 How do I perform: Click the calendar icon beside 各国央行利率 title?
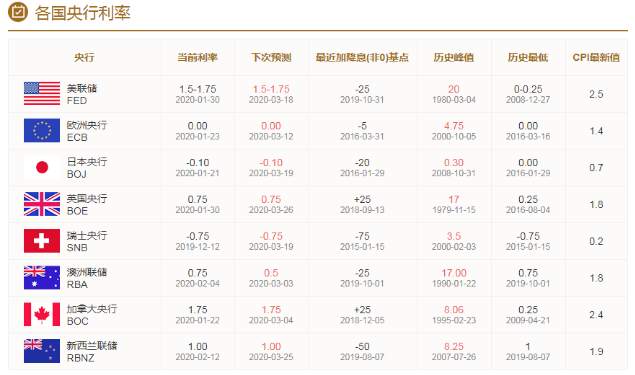(x=18, y=12)
